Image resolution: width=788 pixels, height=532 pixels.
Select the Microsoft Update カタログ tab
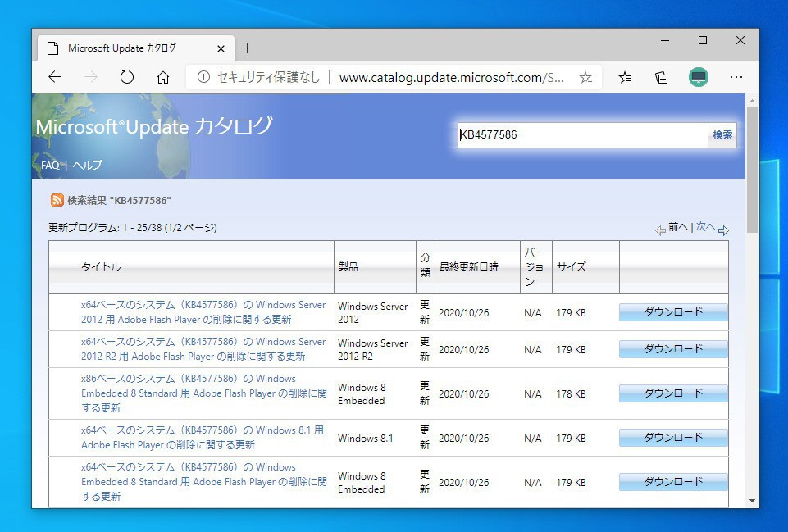click(123, 48)
